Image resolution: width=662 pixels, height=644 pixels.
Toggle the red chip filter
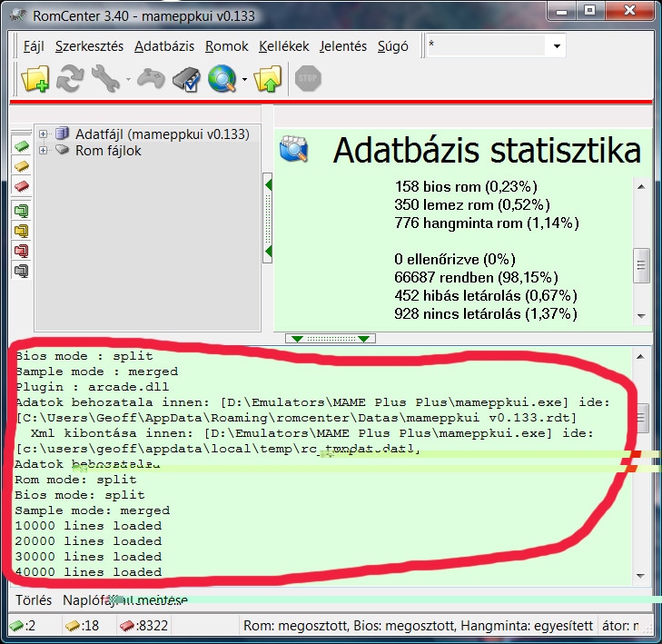(22, 185)
